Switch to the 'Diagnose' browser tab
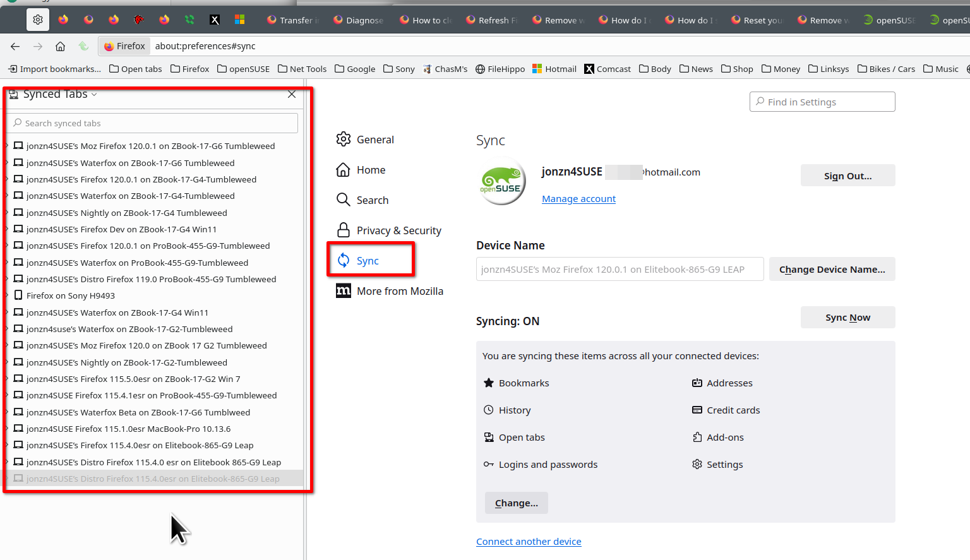 coord(359,20)
